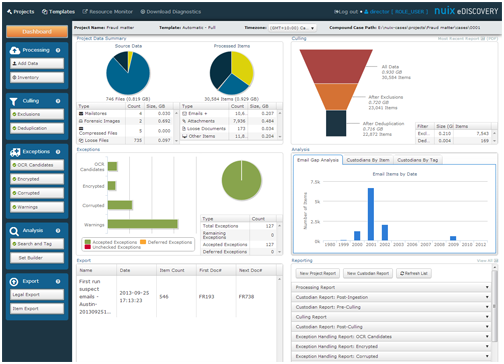Viewport: 504px width, 364px height.
Task: Open the Warnings sidebar button
Action: coord(37,207)
